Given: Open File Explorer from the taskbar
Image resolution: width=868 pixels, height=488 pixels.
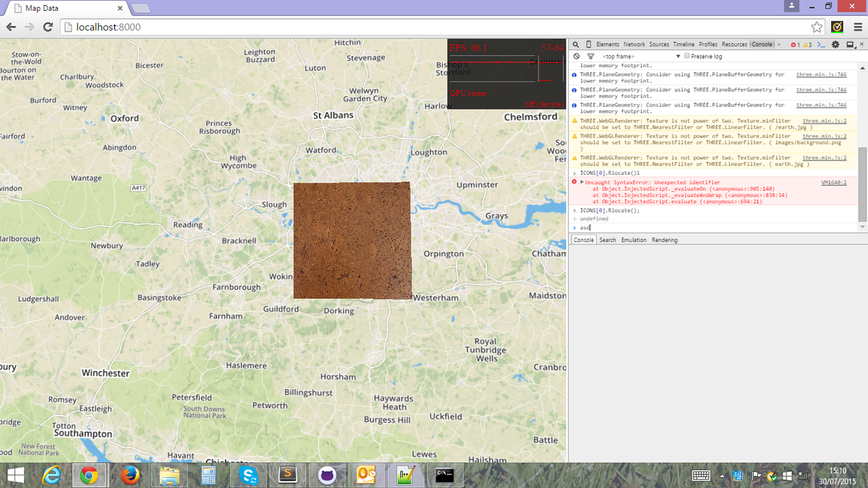Looking at the screenshot, I should pyautogui.click(x=169, y=475).
